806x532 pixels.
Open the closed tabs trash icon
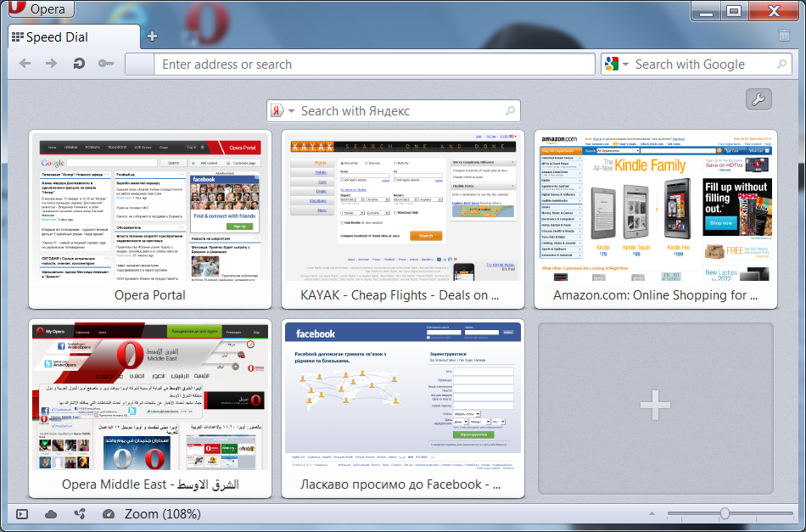click(784, 36)
